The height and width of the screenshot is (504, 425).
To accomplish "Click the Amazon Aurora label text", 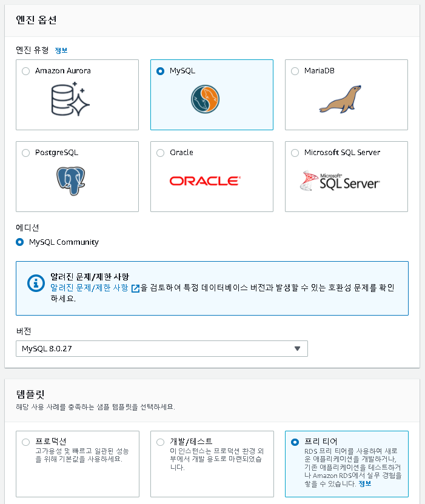I will [x=62, y=71].
